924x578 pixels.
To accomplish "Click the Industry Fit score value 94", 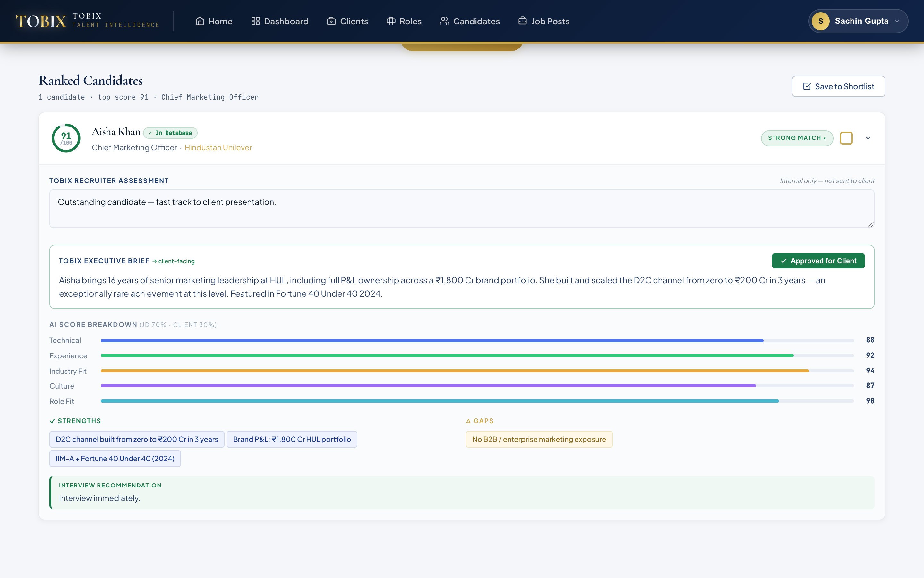I will tap(870, 371).
